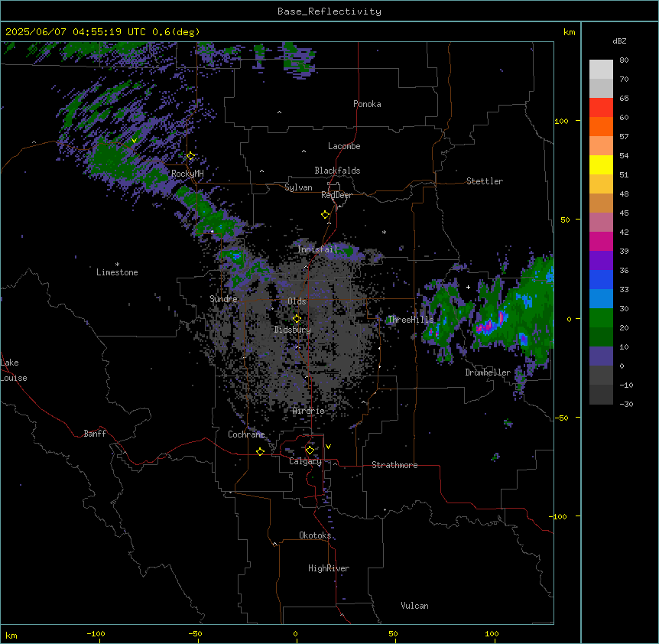Select the Okotoks label
The image size is (659, 644).
(315, 535)
